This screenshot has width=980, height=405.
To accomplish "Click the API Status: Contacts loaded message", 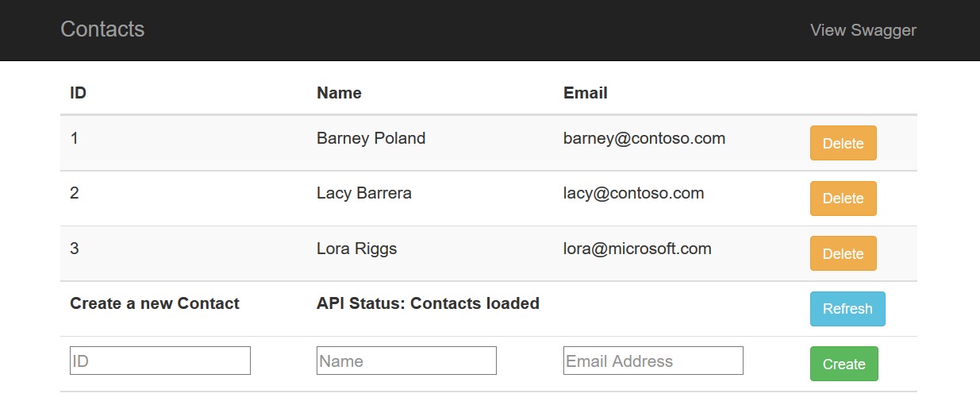I will (x=428, y=303).
